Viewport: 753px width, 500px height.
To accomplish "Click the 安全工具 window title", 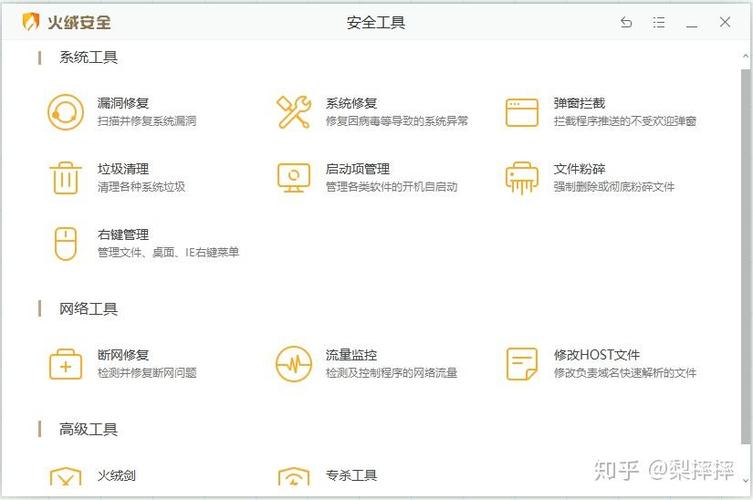I will (376, 22).
